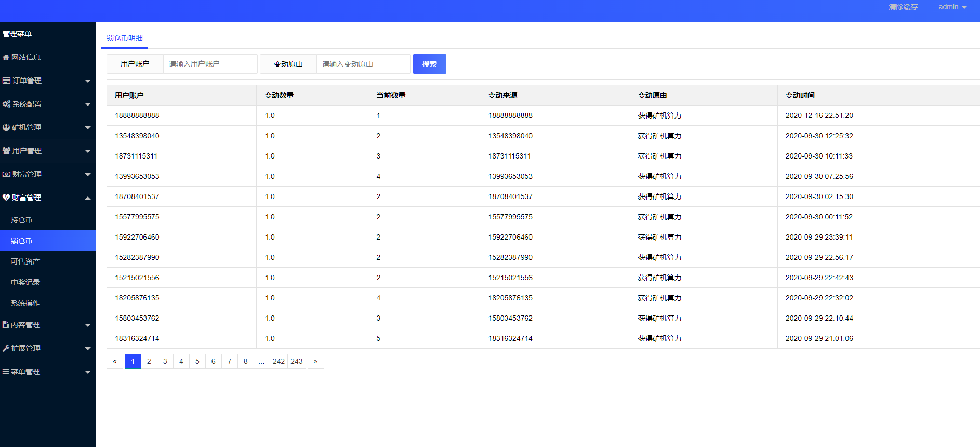The height and width of the screenshot is (447, 980).
Task: Click the file icon for 内容管理
Action: 6,325
